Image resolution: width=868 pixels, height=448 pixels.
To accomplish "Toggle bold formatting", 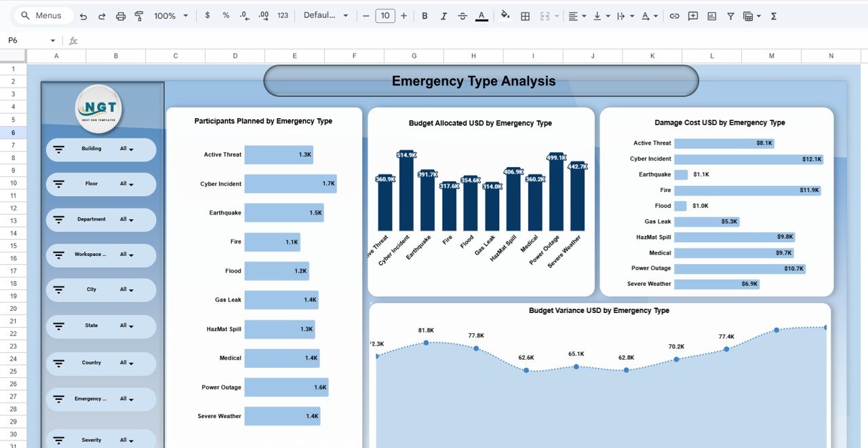I will coord(425,16).
